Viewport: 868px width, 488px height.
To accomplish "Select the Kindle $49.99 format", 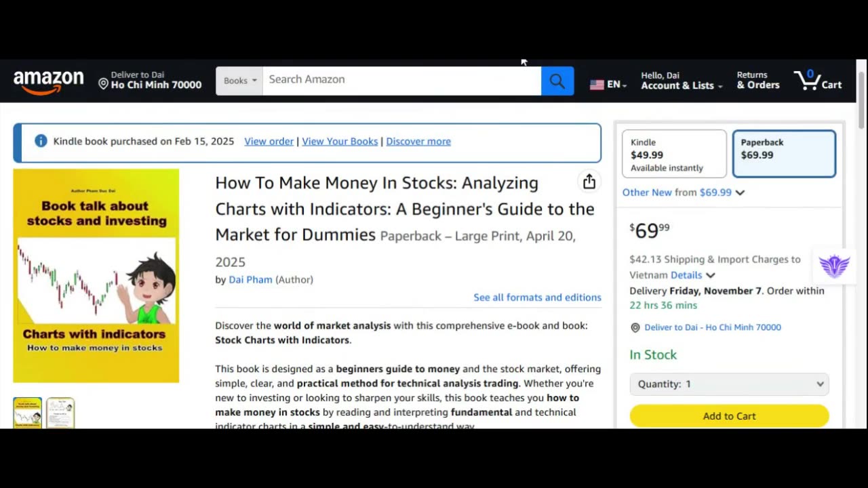I will coord(674,154).
